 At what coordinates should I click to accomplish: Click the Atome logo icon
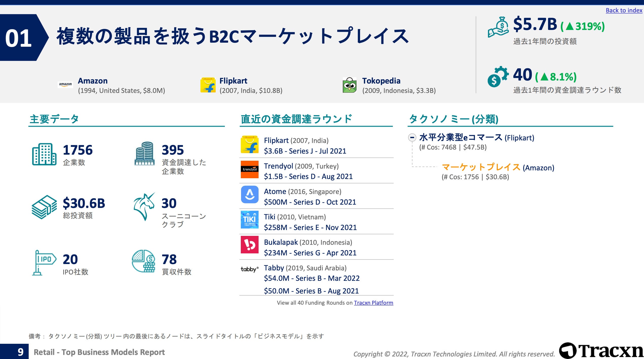(249, 195)
